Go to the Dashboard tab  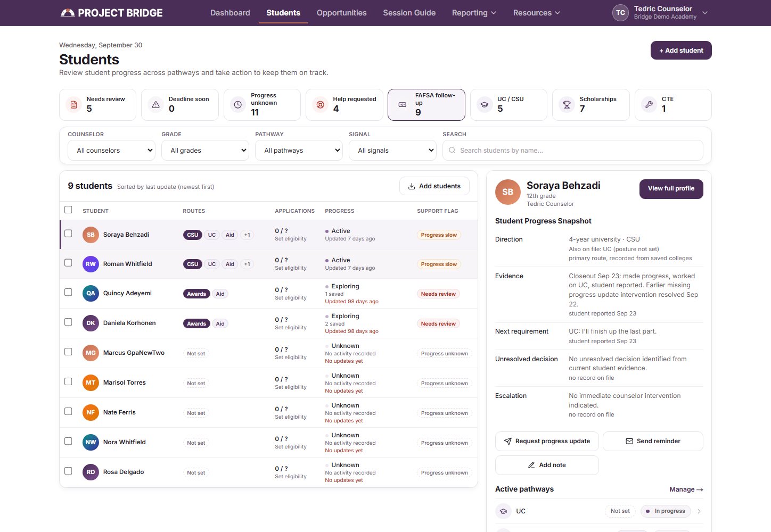point(230,13)
